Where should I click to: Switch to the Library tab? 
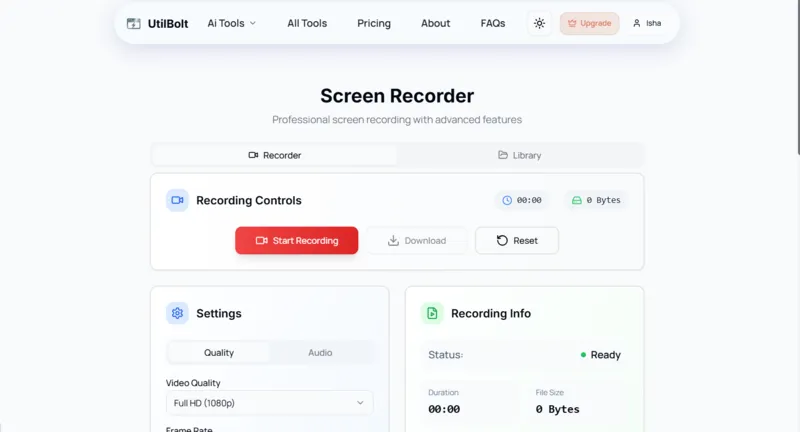coord(519,155)
